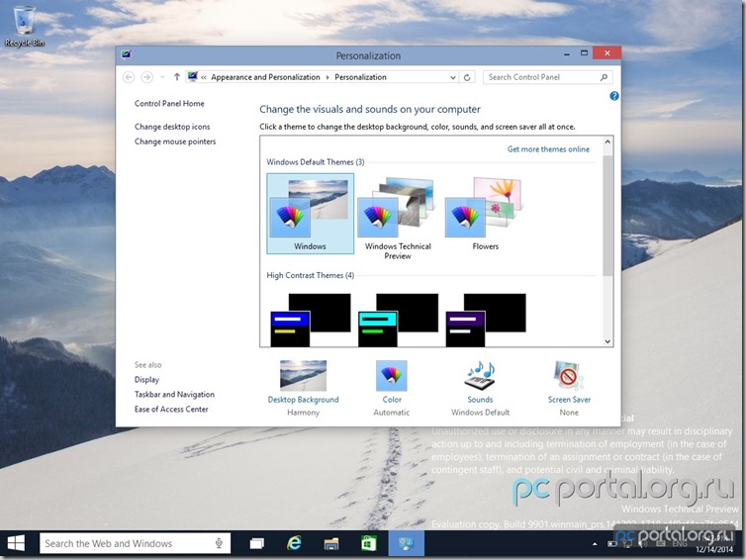Open the Color settings icon

click(392, 375)
